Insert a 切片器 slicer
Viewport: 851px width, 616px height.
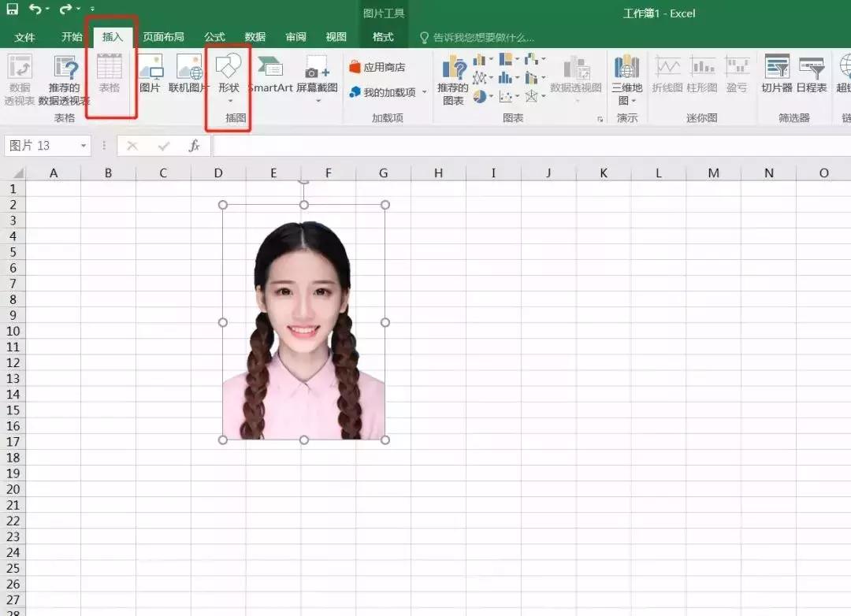(x=776, y=76)
